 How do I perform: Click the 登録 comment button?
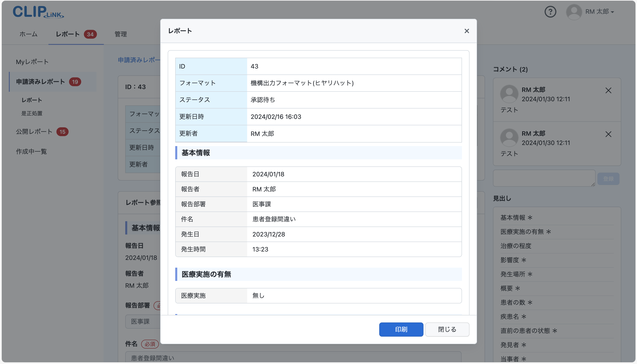pos(608,178)
